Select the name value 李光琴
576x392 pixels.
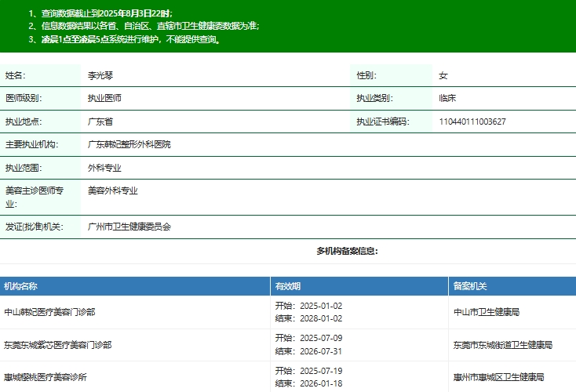[100, 75]
